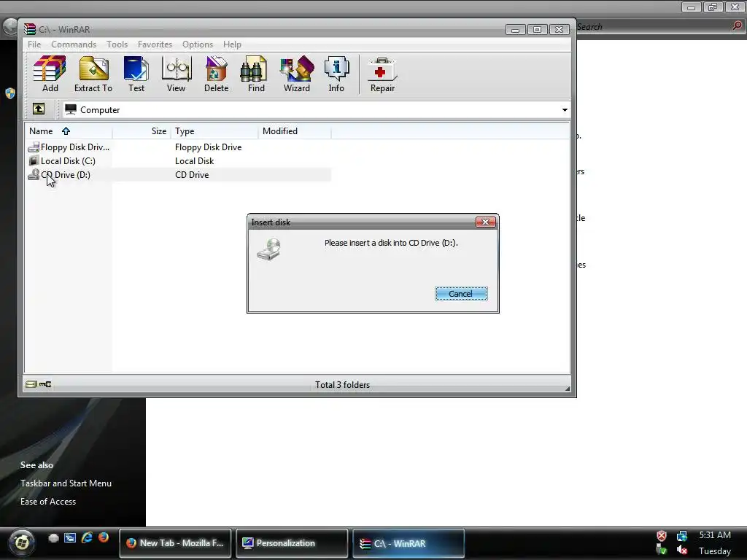Screen dimensions: 747x560
Task: Go up one level with arrow icon
Action: pyautogui.click(x=39, y=109)
